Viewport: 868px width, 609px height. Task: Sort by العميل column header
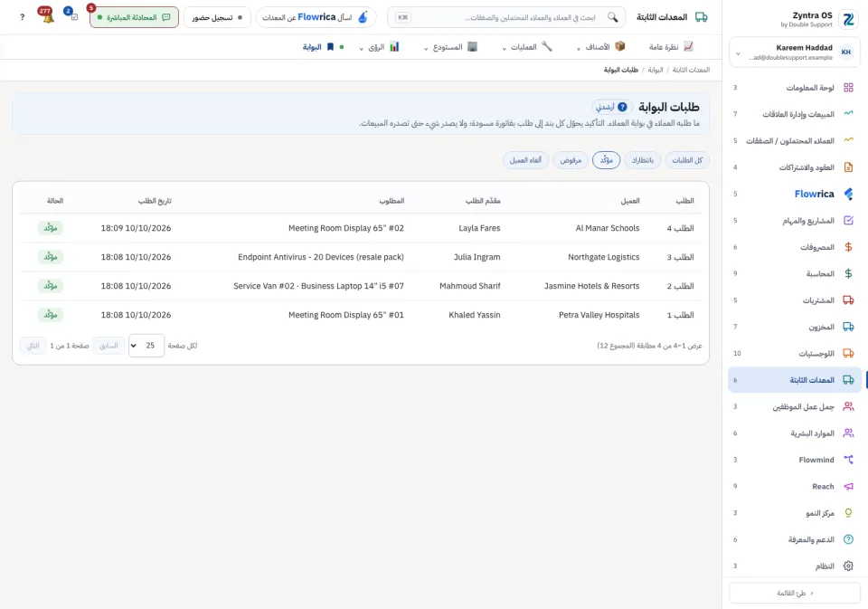[630, 201]
